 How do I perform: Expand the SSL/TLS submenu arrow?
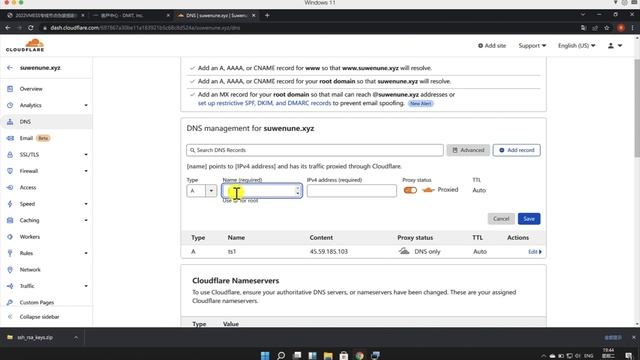pyautogui.click(x=86, y=155)
